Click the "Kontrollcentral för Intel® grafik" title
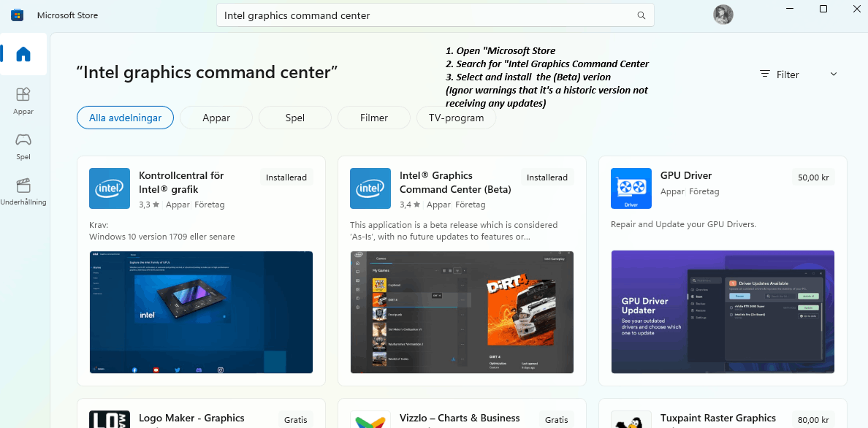 (182, 182)
